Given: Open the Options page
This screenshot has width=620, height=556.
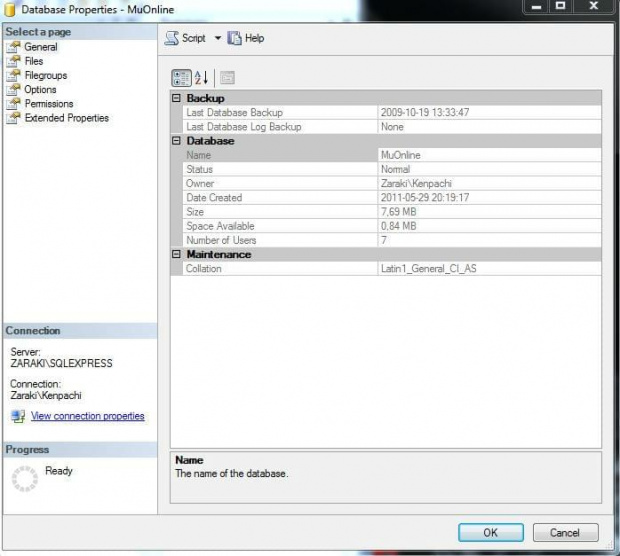Looking at the screenshot, I should (x=40, y=89).
